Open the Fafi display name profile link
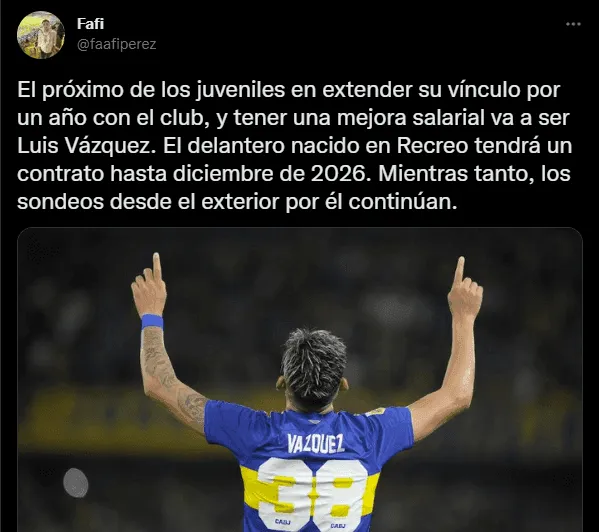 coord(90,24)
